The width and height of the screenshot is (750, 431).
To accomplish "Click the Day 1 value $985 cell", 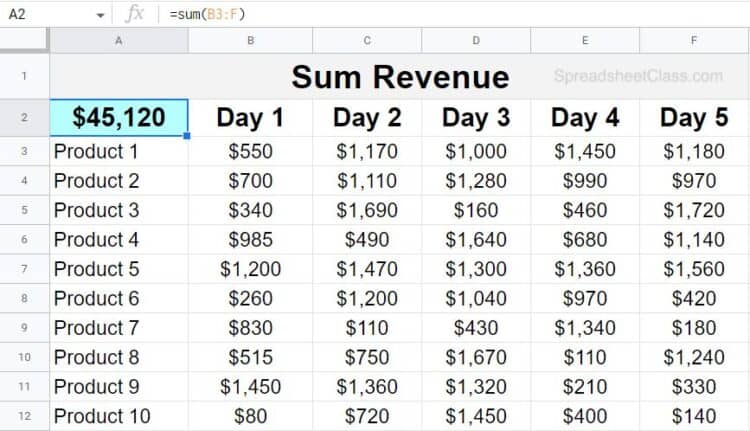I will (250, 240).
